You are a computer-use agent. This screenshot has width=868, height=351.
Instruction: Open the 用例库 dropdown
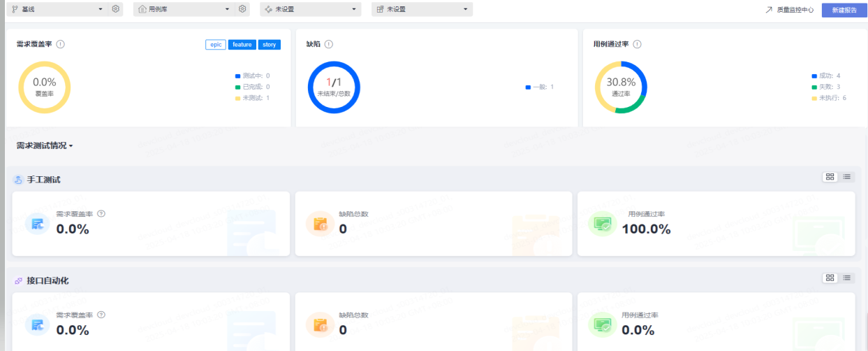tap(184, 9)
